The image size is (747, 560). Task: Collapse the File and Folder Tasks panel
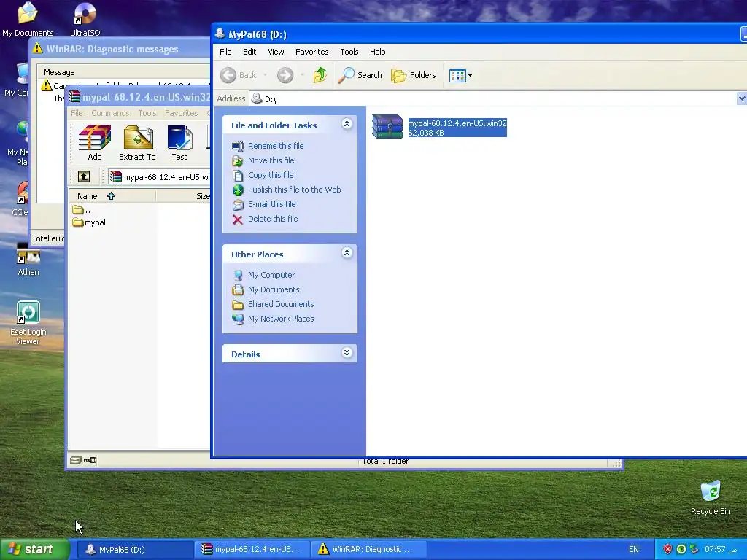347,124
